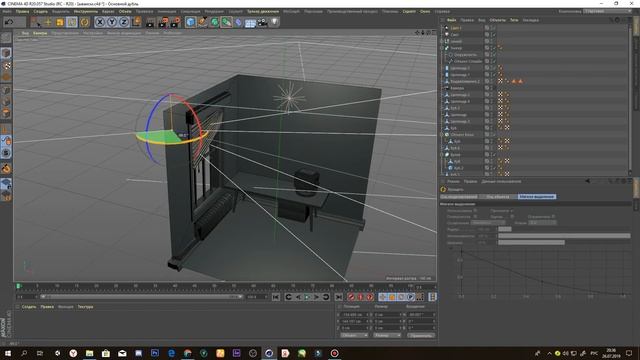Open the Объект dropdown in the coordinates panel
The height and width of the screenshot is (360, 640).
[x=354, y=335]
